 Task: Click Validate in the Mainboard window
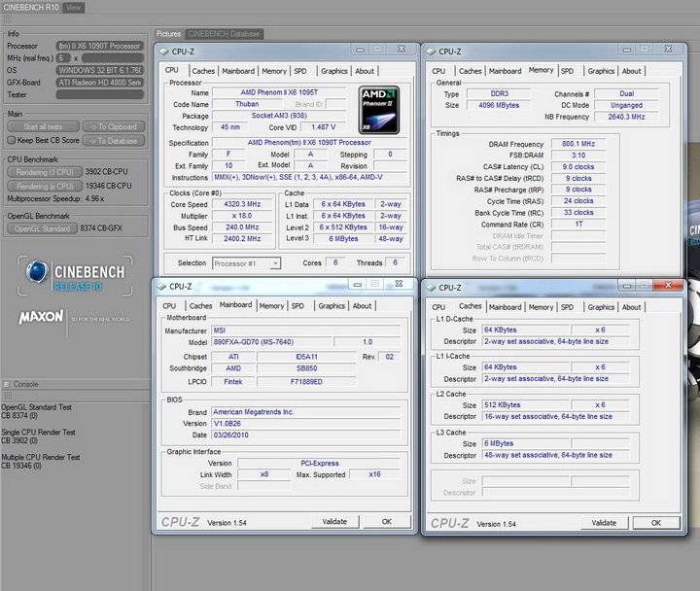(x=333, y=522)
